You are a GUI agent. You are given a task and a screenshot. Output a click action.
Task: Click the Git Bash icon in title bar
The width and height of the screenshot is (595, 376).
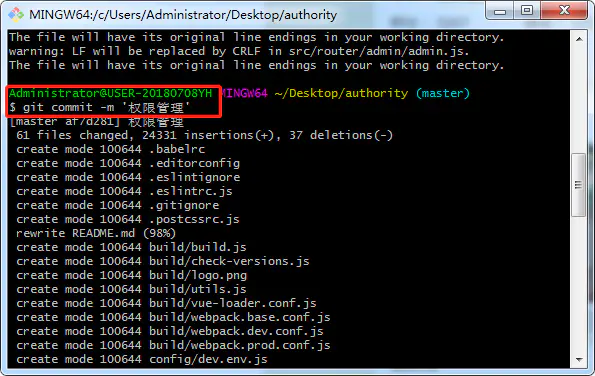coord(16,15)
